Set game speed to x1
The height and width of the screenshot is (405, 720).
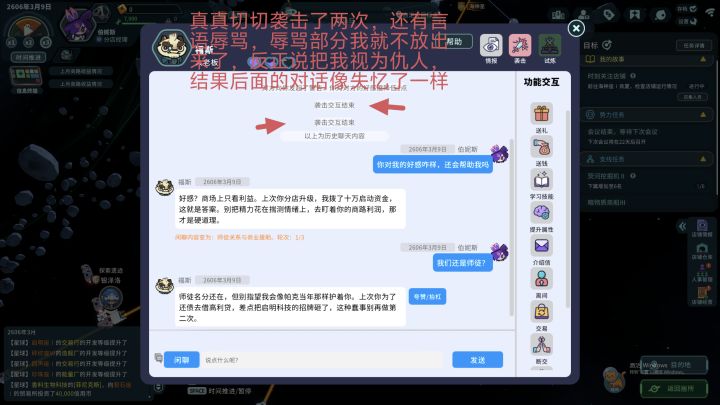(x=11, y=42)
